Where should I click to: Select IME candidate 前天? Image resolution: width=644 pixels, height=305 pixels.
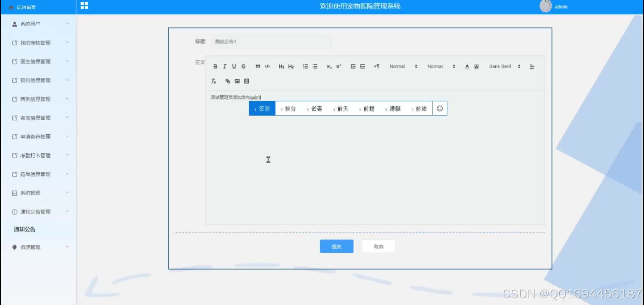coord(341,109)
